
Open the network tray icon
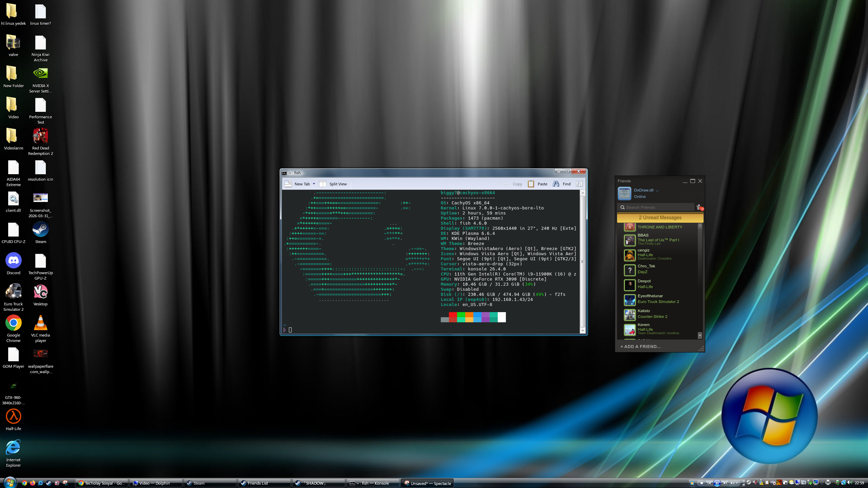click(843, 483)
